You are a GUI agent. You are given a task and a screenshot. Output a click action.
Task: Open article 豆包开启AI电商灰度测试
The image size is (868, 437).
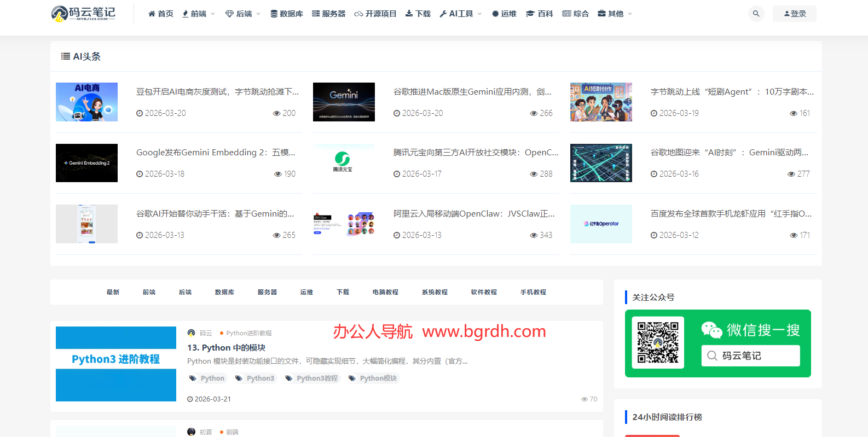[x=218, y=92]
